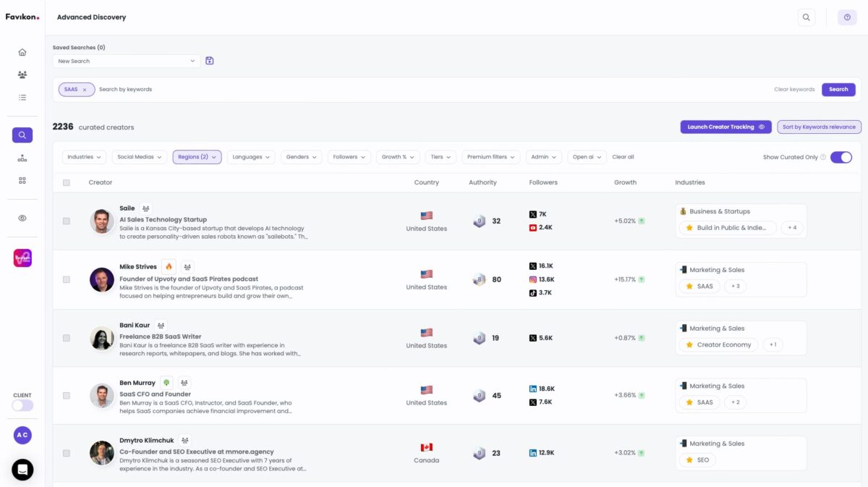Open the Industries filter dropdown
The height and width of the screenshot is (487, 868).
pos(83,156)
